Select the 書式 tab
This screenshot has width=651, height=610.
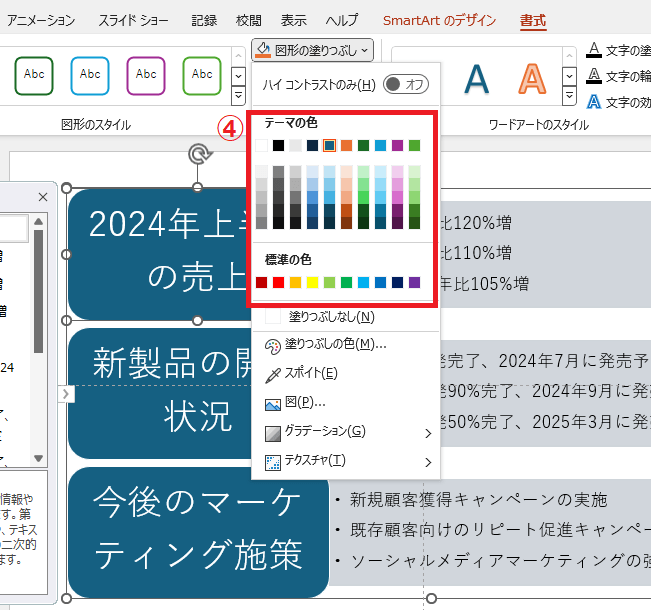[x=533, y=20]
